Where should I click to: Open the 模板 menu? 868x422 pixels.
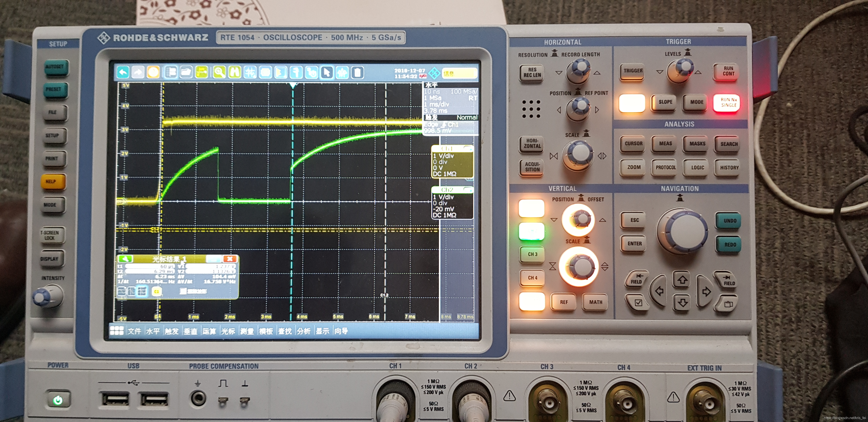click(x=266, y=331)
